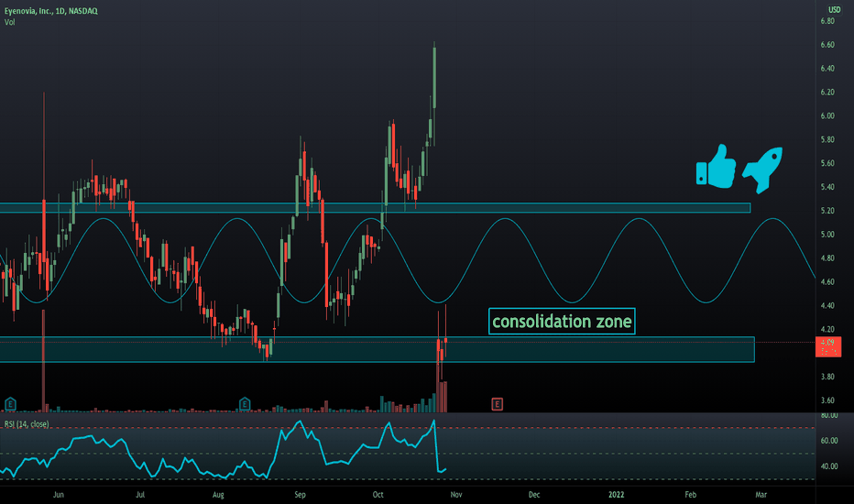The height and width of the screenshot is (504, 854).
Task: Click the Sep date label
Action: pyautogui.click(x=300, y=495)
